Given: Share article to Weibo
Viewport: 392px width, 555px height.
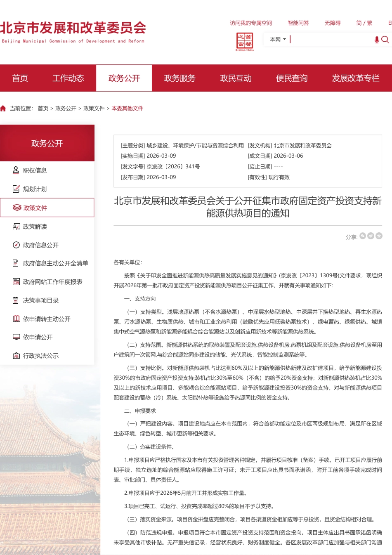Looking at the screenshot, I should (x=371, y=236).
